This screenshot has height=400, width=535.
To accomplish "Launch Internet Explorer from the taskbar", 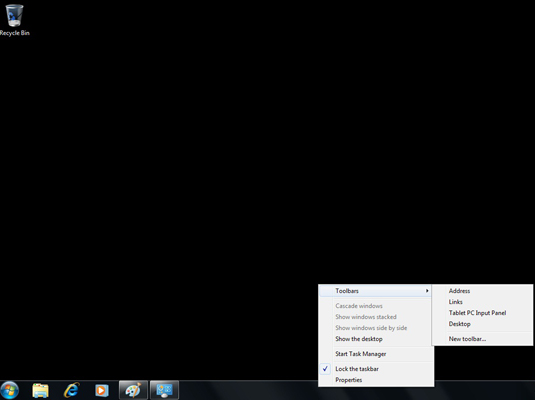I will pos(72,390).
